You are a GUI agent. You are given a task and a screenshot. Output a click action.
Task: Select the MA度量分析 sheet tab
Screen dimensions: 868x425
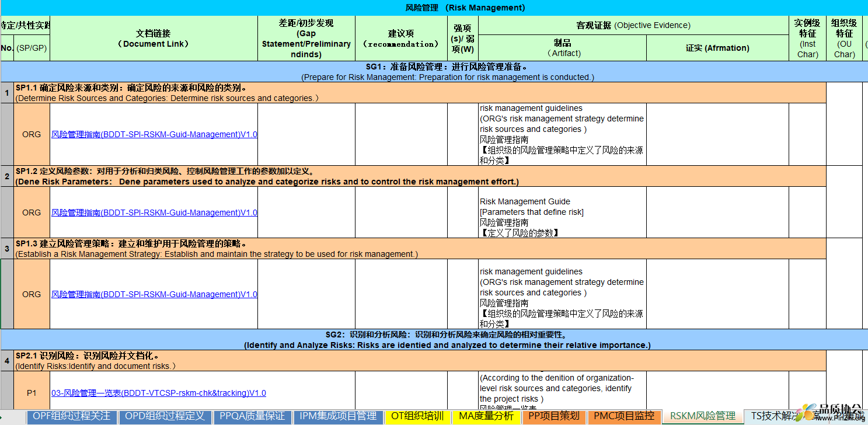coord(486,416)
